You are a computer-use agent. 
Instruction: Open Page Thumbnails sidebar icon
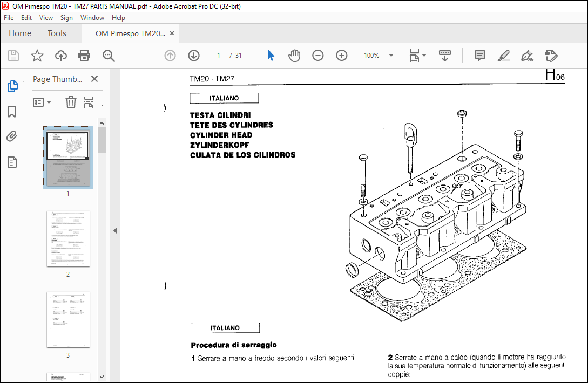[12, 86]
